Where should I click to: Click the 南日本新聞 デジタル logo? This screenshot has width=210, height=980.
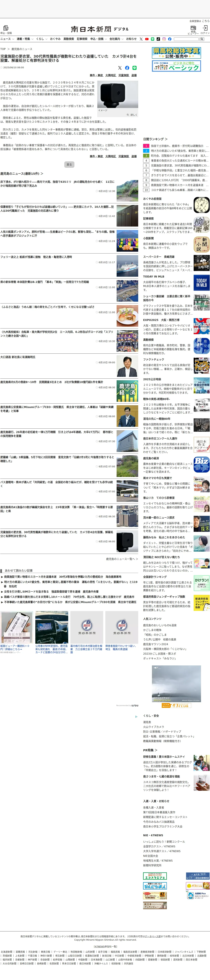point(100,29)
